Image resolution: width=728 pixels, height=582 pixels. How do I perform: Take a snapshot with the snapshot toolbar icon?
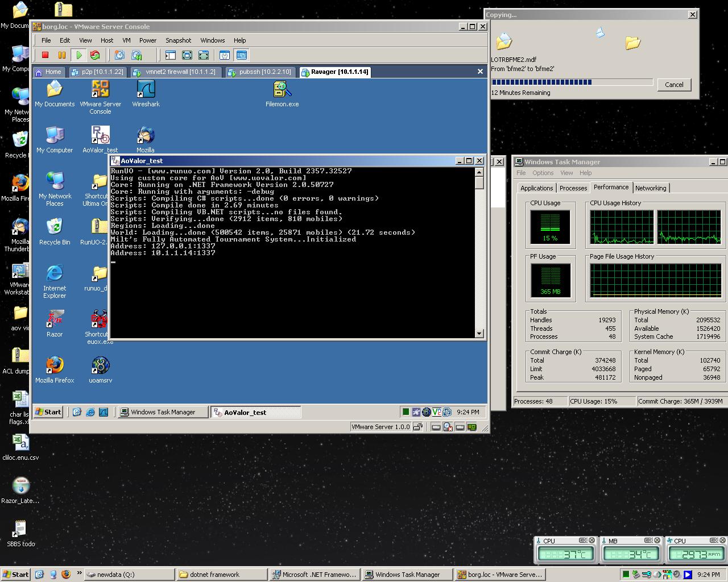tap(119, 55)
